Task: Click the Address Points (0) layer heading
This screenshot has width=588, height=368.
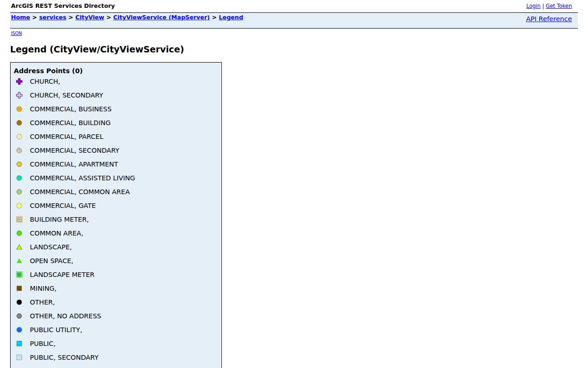Action: click(x=48, y=71)
